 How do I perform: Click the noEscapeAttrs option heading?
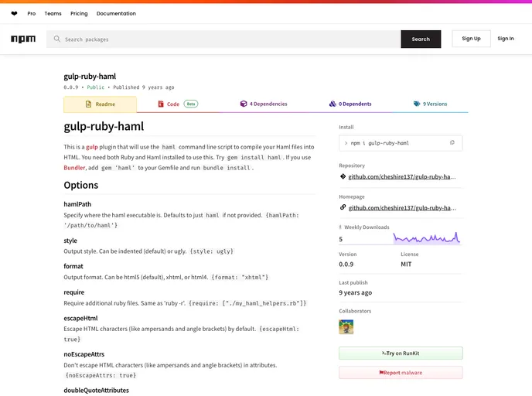[84, 354]
